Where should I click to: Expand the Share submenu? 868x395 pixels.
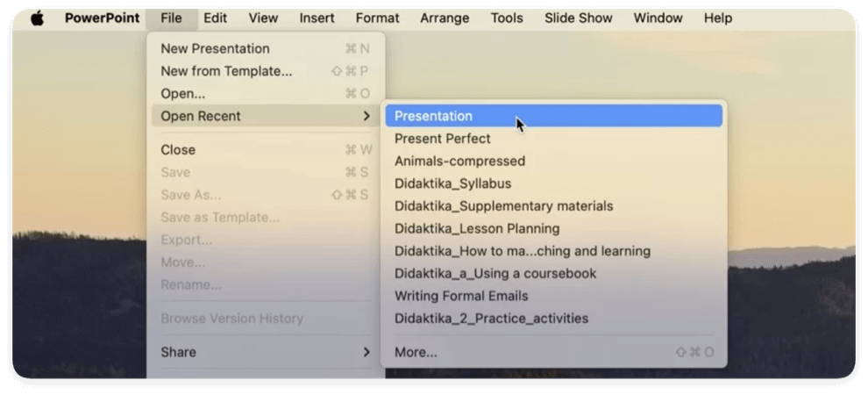266,352
